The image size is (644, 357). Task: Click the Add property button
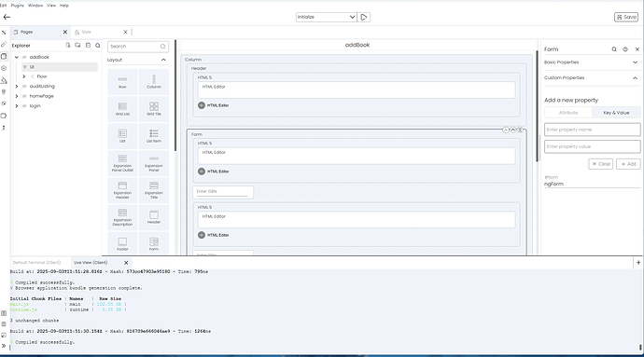pos(628,164)
